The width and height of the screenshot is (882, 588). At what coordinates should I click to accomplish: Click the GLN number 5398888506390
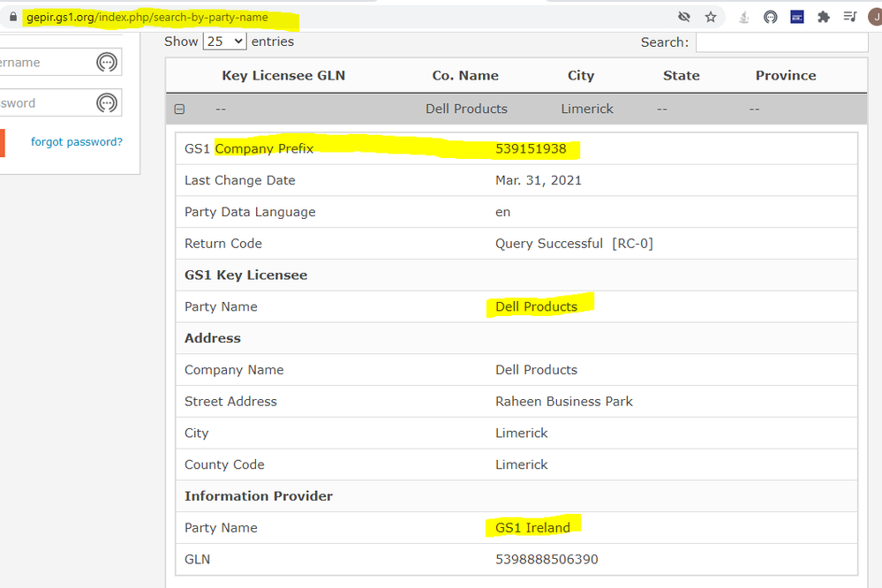tap(547, 559)
